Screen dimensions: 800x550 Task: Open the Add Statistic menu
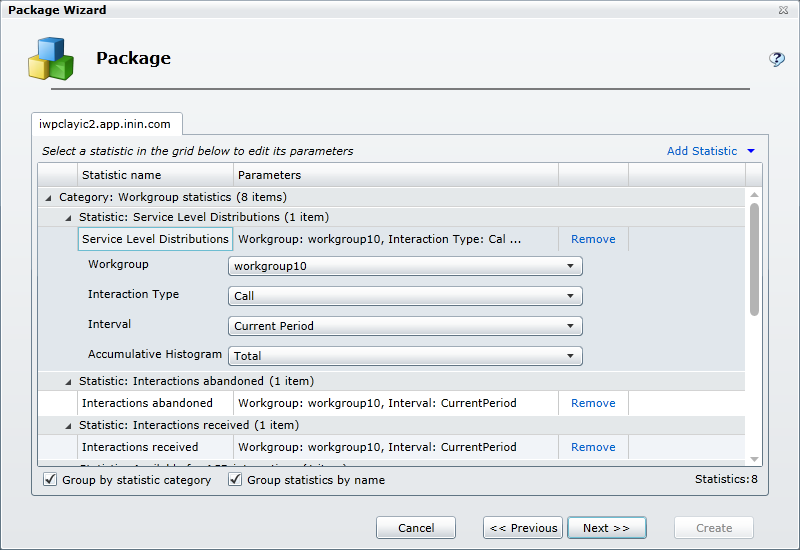pyautogui.click(x=711, y=151)
